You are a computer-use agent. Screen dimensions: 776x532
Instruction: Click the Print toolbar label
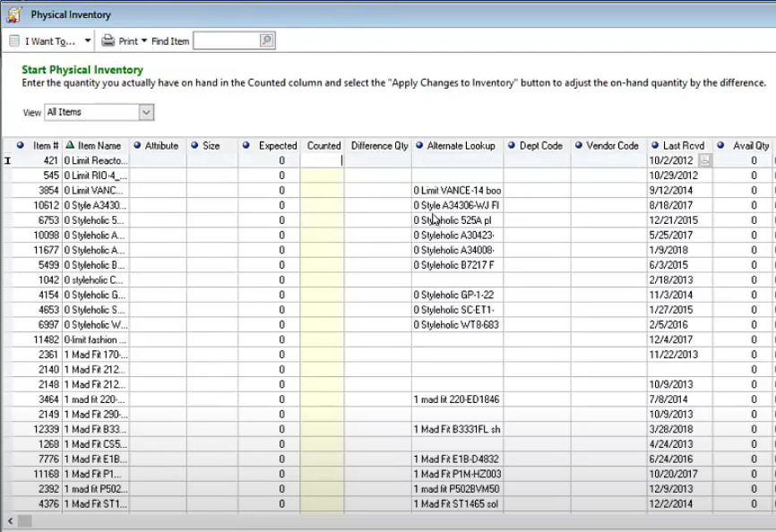click(128, 41)
